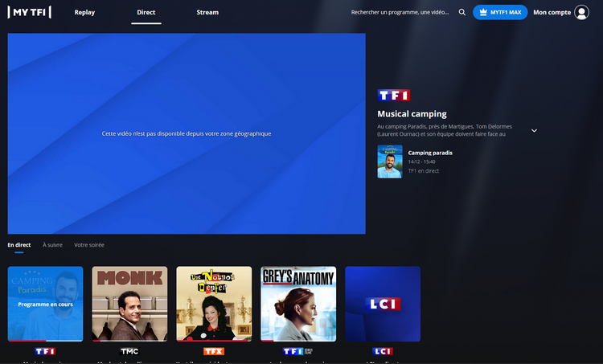Click the TF1 logo under first card
Image resolution: width=603 pixels, height=364 pixels.
coord(45,351)
